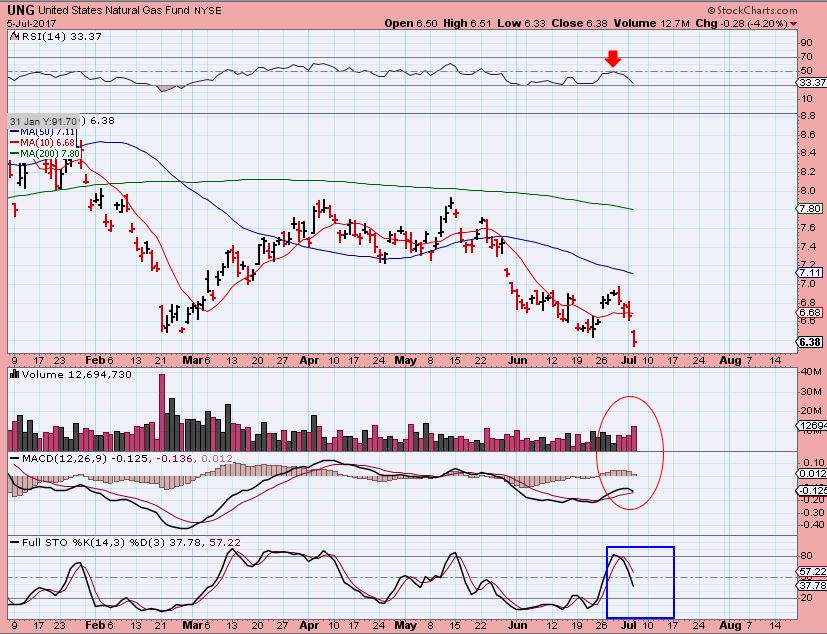Viewport: 827px width, 634px height.
Task: Click the 'High 6.51' value
Action: coord(467,23)
